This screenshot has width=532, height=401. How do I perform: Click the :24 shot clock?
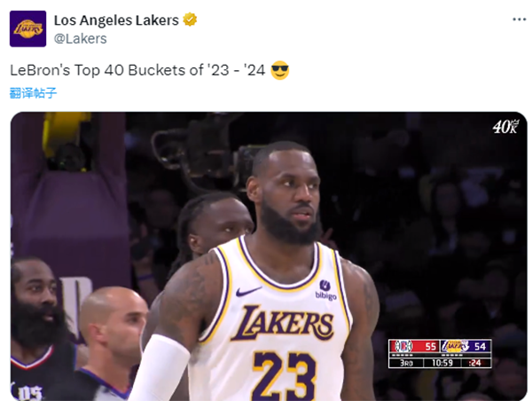(474, 363)
